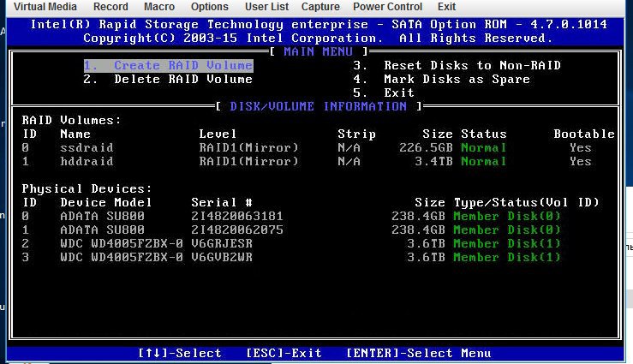633x364 pixels.
Task: Click the ESC-Exit hint in footer
Action: coord(284,354)
